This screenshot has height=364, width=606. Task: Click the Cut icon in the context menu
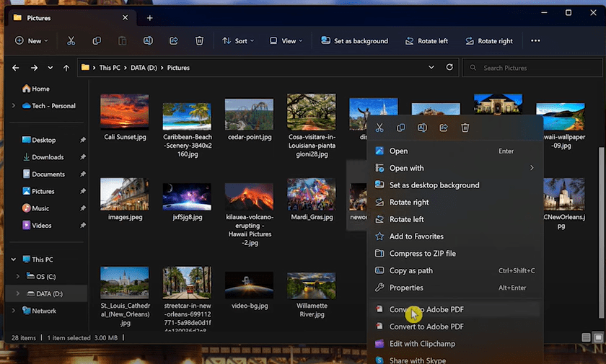pyautogui.click(x=379, y=128)
